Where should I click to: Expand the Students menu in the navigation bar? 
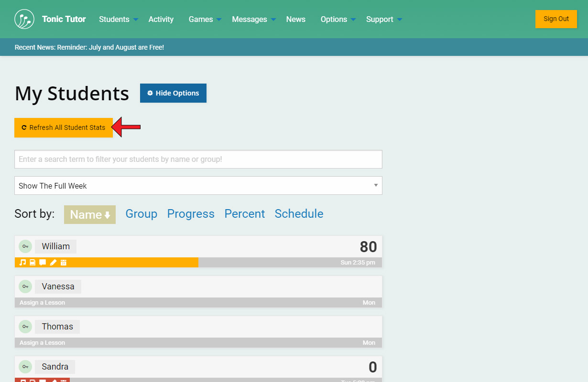point(118,19)
